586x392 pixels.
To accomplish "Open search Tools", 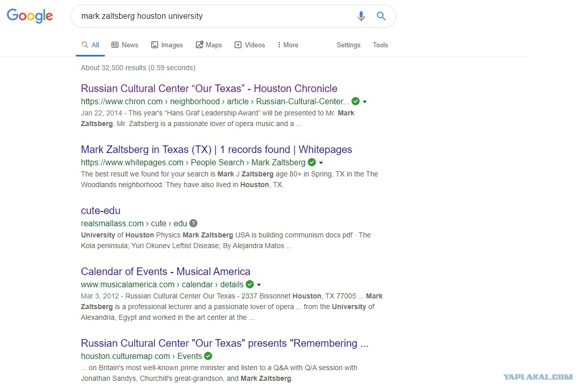I will (380, 45).
